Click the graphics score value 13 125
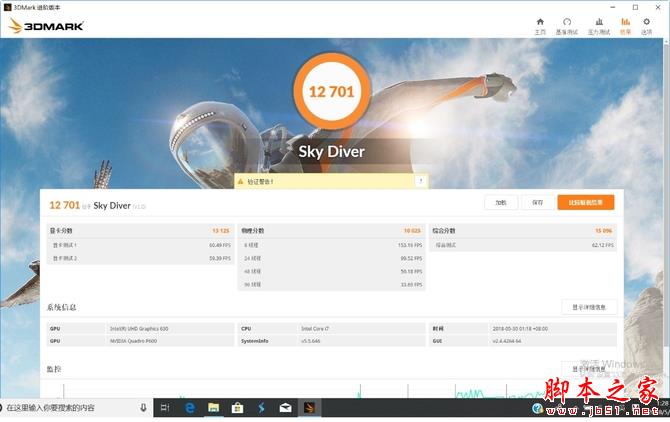The width and height of the screenshot is (670, 422). coord(221,231)
